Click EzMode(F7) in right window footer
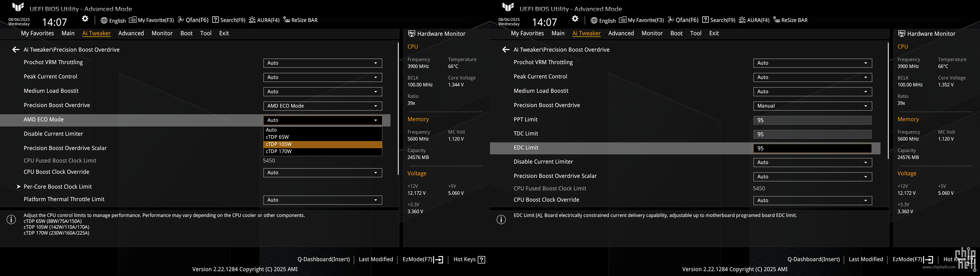Viewport: 980px width, 276px height. click(913, 260)
